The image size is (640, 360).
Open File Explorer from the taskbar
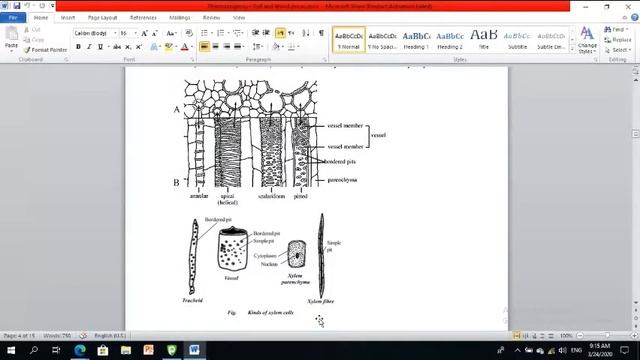click(x=126, y=350)
